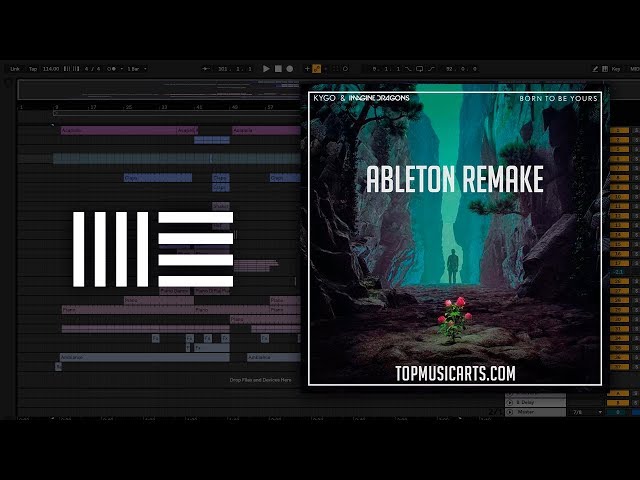Click the MIDI map mode button

635,69
